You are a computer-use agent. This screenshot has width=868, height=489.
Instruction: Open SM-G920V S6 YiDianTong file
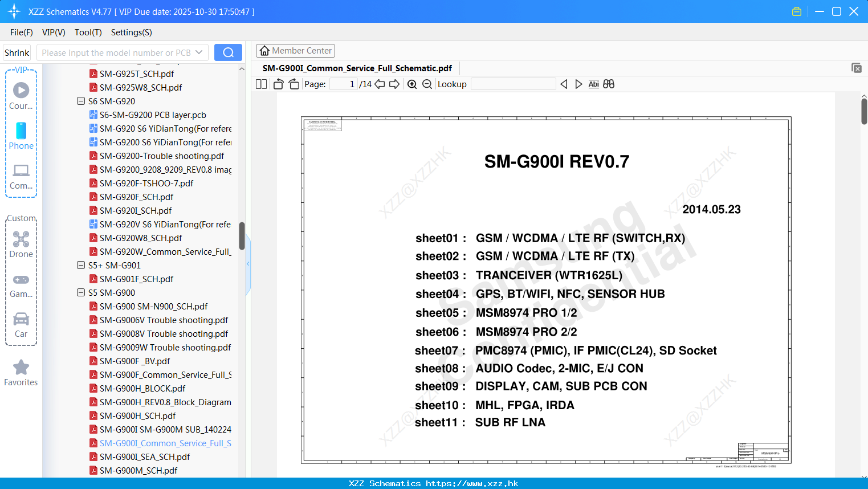click(165, 224)
